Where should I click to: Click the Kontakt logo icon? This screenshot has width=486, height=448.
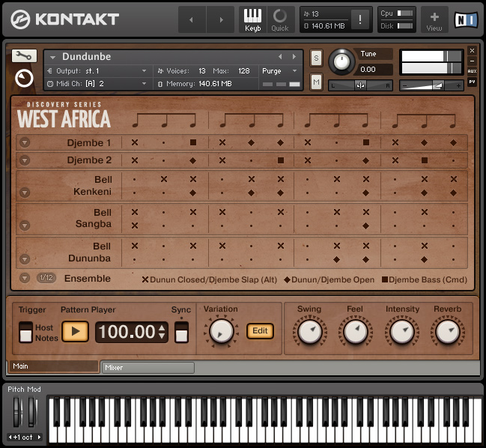(20, 19)
